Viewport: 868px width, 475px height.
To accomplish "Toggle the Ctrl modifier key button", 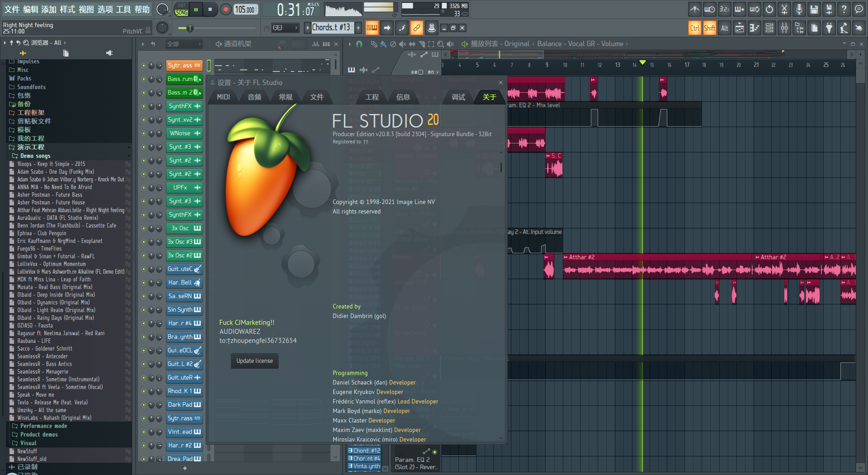I will [x=694, y=28].
